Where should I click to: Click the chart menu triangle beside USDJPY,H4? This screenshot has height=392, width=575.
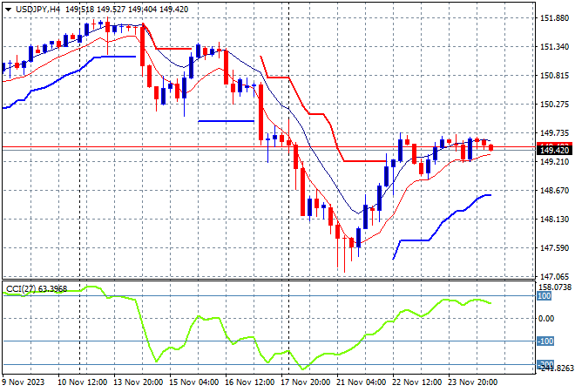8,10
